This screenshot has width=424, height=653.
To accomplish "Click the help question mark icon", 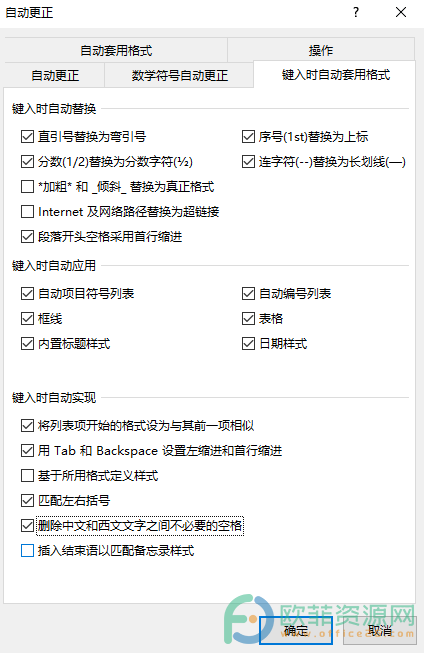I will (356, 12).
